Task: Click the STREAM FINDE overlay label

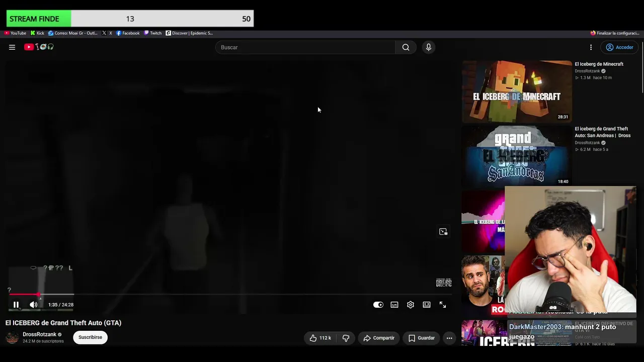Action: [34, 19]
